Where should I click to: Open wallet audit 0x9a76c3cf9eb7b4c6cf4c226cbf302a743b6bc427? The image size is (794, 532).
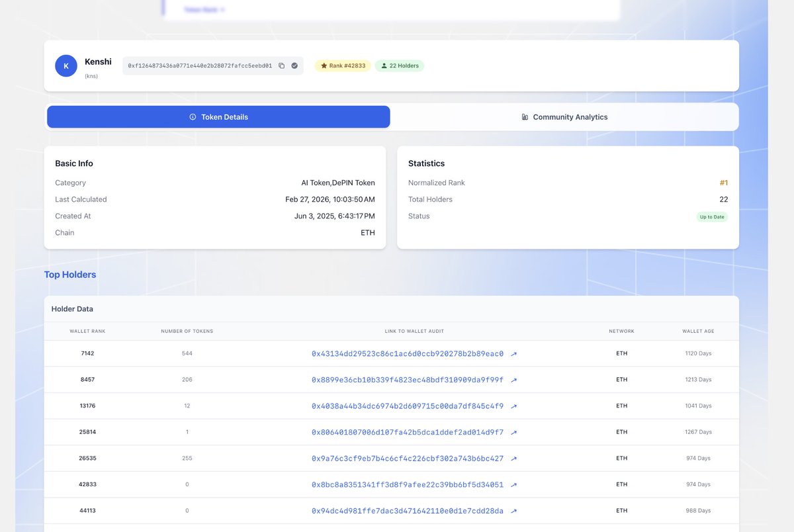(408, 459)
